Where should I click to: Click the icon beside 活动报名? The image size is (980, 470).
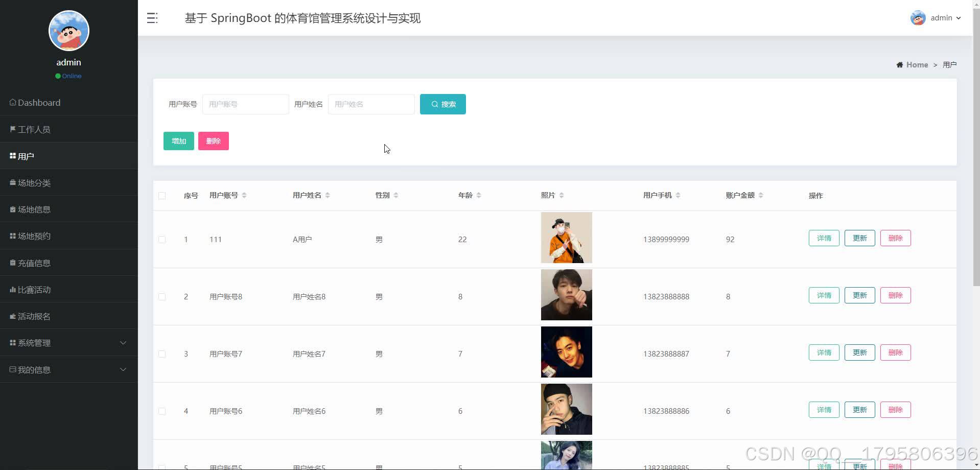(x=13, y=316)
